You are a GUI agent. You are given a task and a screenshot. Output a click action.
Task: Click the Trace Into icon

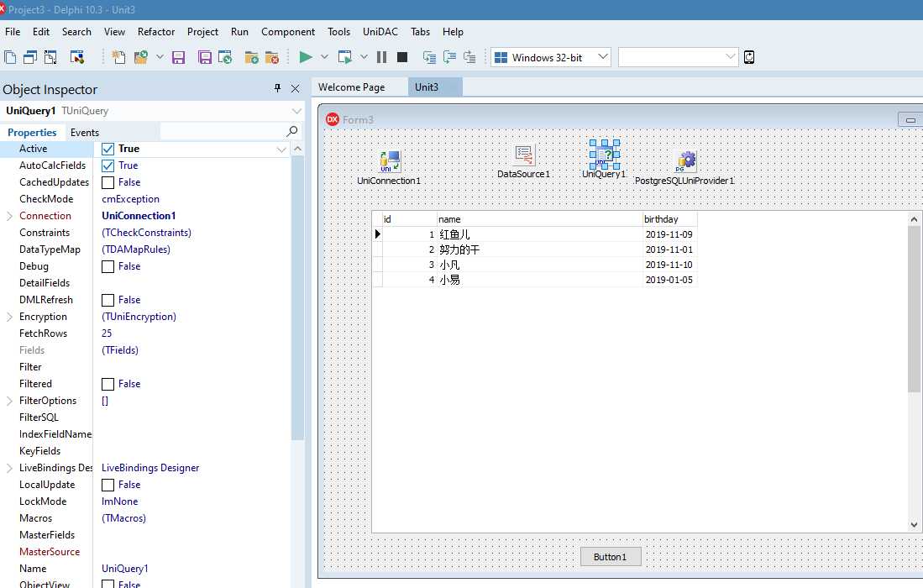[430, 57]
